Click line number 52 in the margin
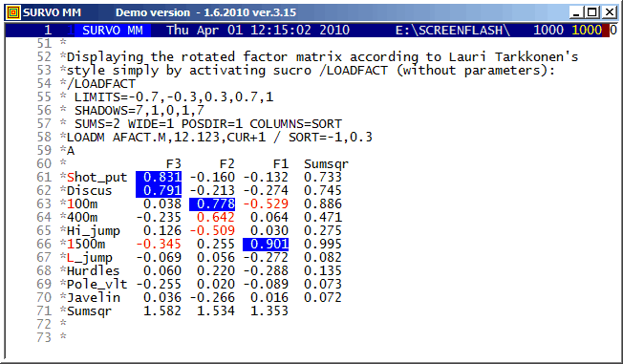This screenshot has width=623, height=364. click(x=44, y=57)
